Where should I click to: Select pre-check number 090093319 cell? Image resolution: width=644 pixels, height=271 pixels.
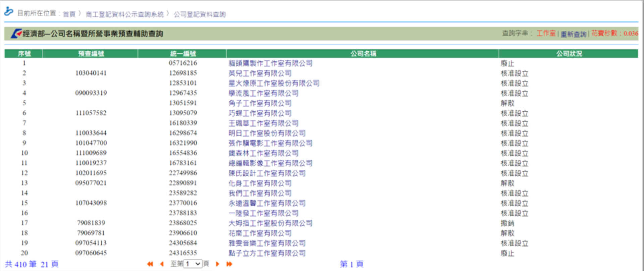pos(91,93)
